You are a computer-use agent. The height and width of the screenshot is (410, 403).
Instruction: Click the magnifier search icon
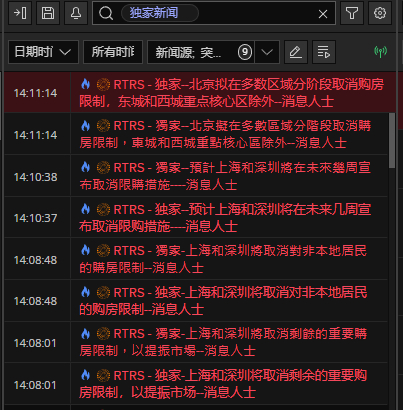tap(106, 13)
